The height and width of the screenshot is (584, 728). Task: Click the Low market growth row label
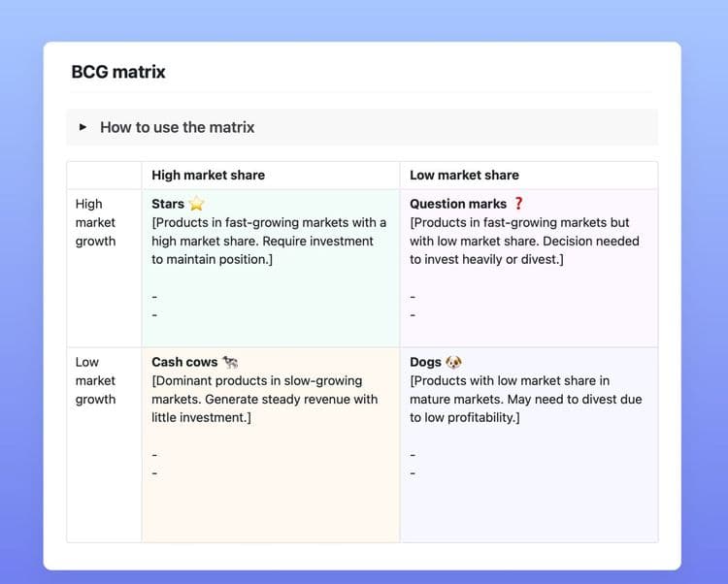(x=95, y=380)
